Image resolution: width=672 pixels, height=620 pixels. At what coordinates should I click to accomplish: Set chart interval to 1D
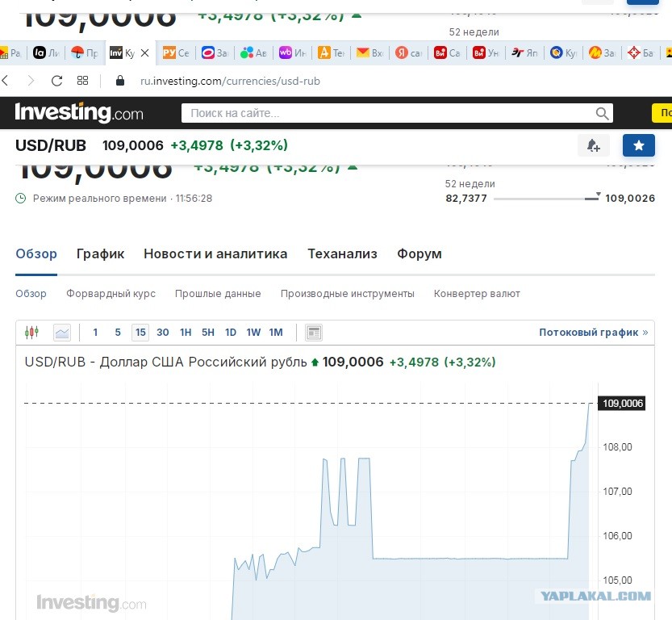(x=231, y=333)
